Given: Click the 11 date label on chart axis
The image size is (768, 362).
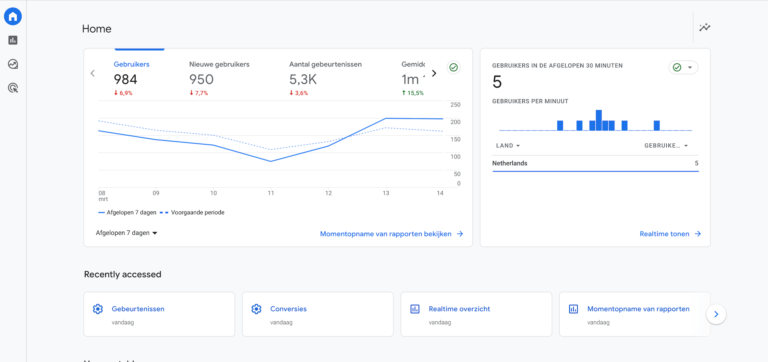Looking at the screenshot, I should [x=270, y=193].
